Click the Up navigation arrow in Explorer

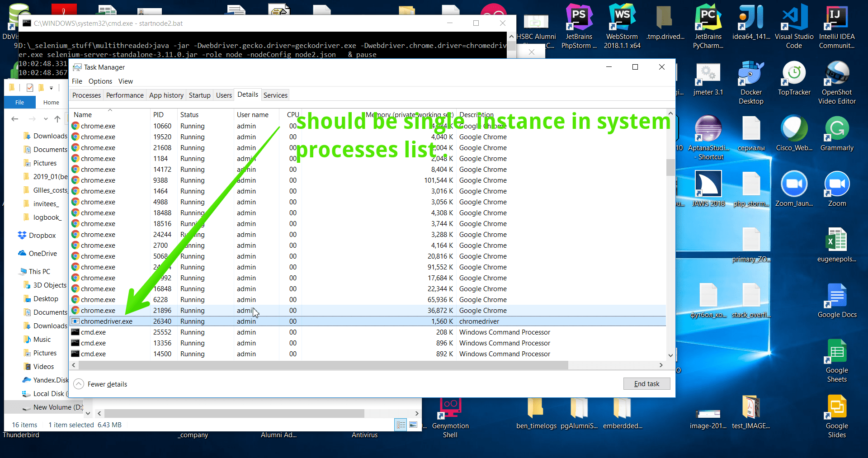point(57,119)
